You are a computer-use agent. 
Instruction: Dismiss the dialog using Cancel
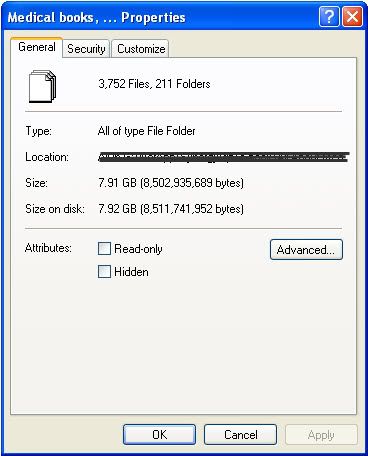pos(240,434)
